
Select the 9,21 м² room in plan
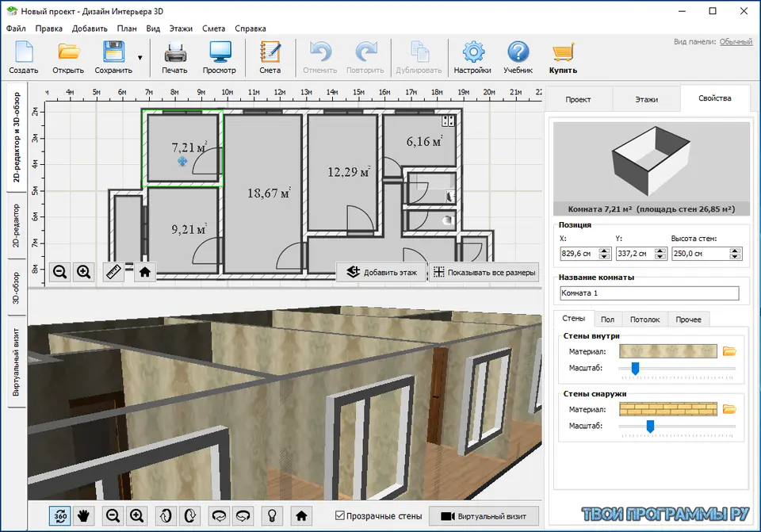click(182, 229)
